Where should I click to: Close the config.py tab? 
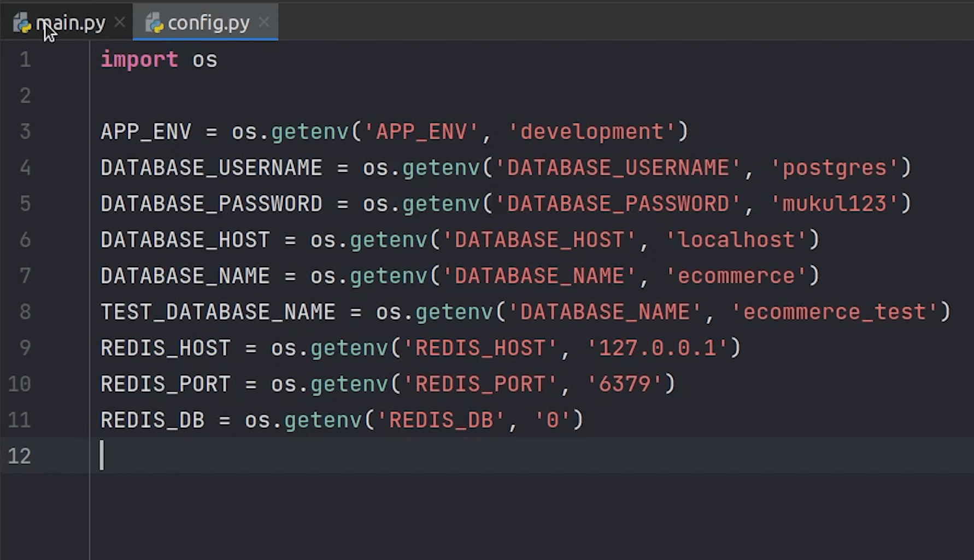(x=264, y=22)
